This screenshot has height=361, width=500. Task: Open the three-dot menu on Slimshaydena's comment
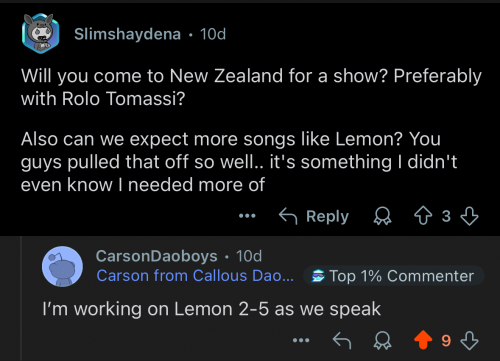click(x=247, y=216)
